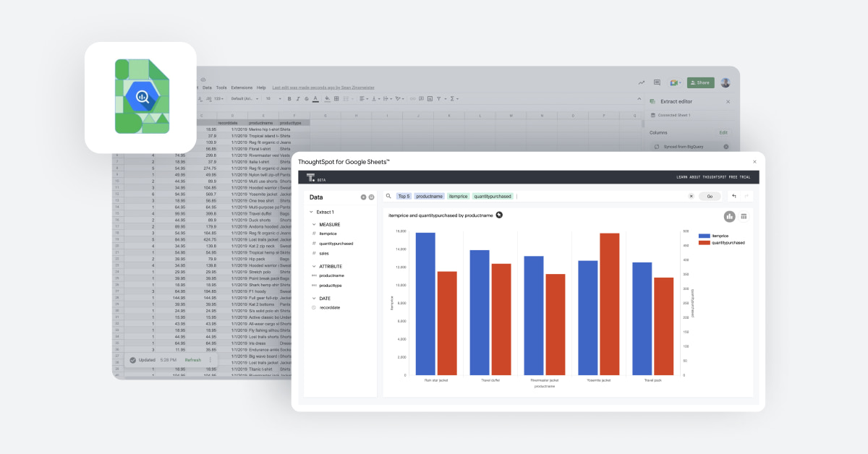The width and height of the screenshot is (868, 454).
Task: Select producttype under ATTRIBUTE
Action: point(331,286)
